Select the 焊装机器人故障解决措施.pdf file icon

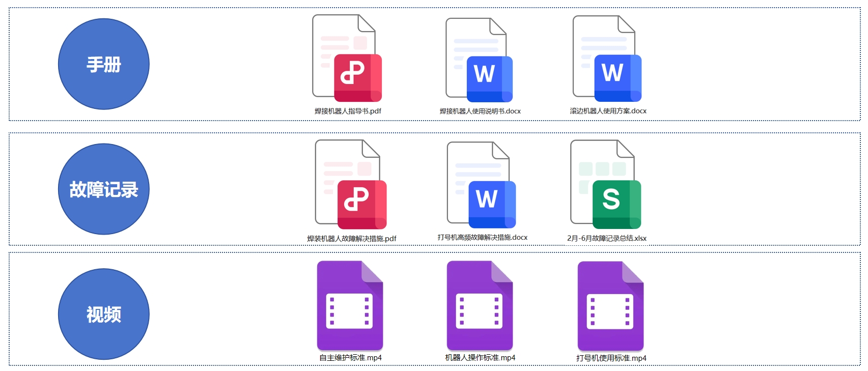click(351, 184)
